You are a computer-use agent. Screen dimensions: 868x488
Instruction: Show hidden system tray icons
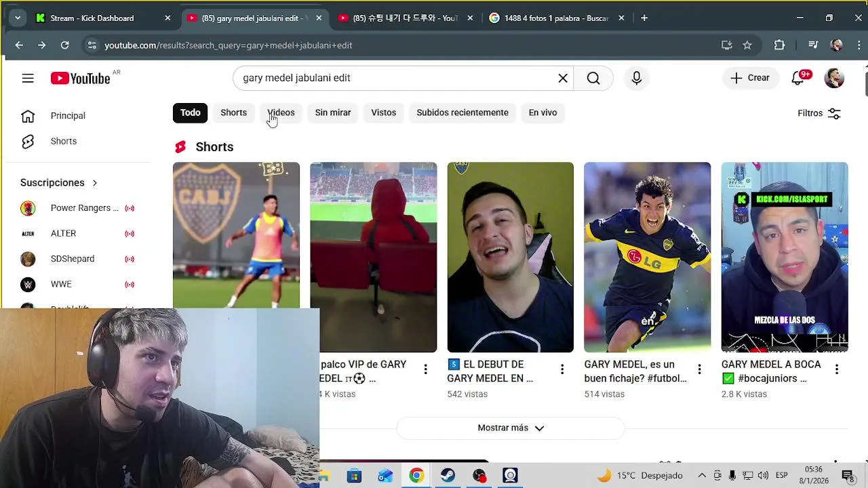(x=702, y=476)
